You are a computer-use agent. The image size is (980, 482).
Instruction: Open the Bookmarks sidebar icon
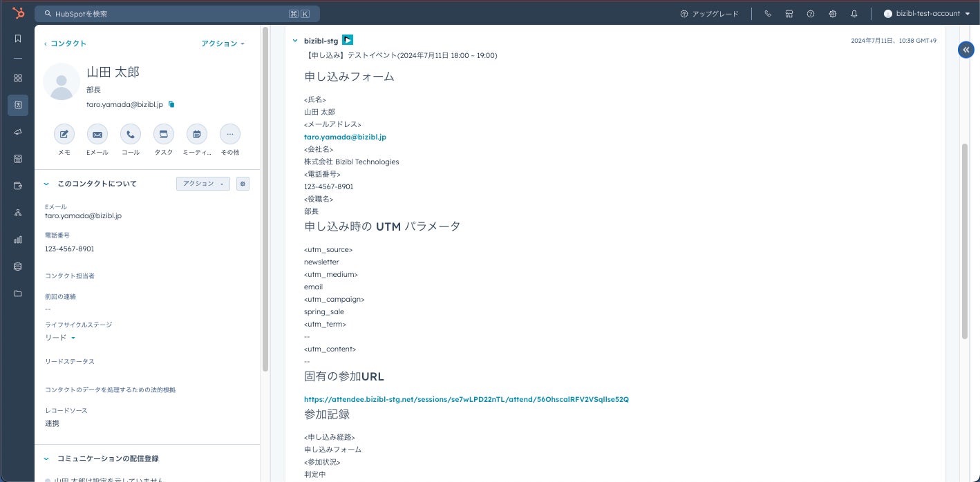pos(18,39)
